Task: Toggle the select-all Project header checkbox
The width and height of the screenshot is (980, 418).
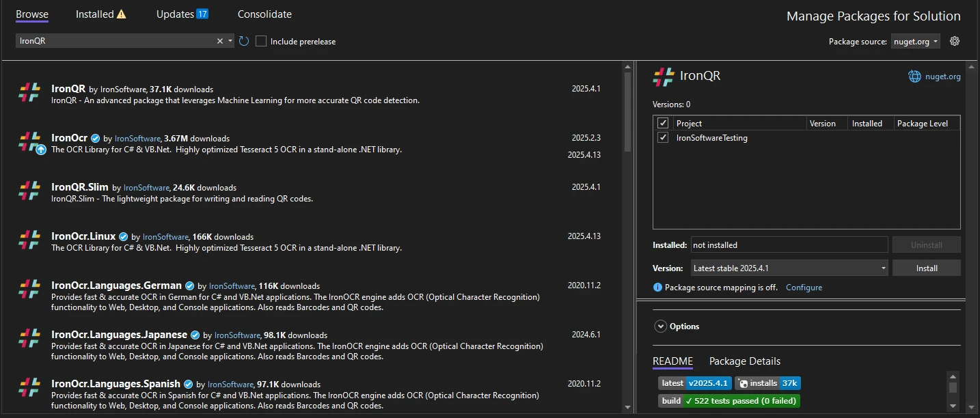Action: 662,123
